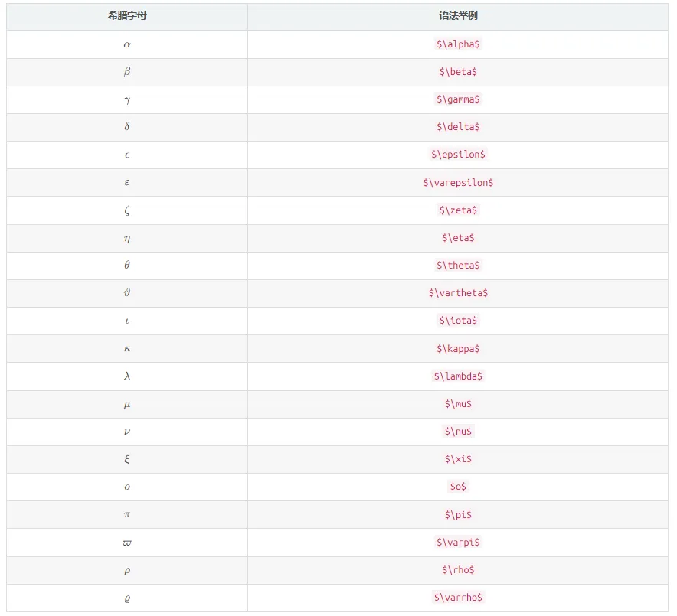Select the $\epsilon$ code snippet

pos(458,155)
